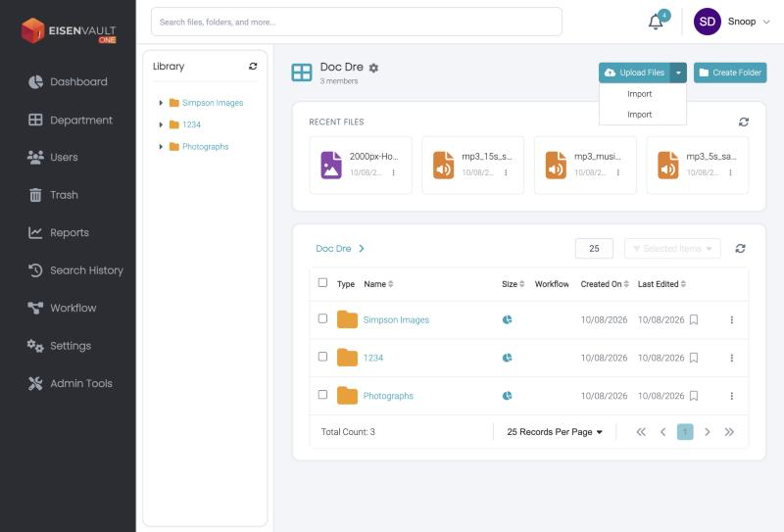Screen dimensions: 784x532
Task: Check the 1234 row checkbox
Action: click(322, 357)
